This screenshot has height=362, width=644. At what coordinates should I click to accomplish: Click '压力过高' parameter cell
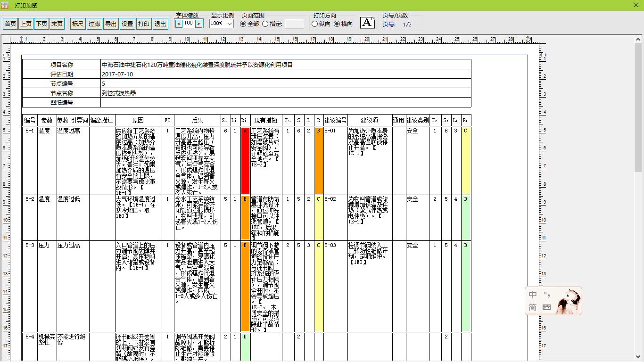[x=73, y=287]
